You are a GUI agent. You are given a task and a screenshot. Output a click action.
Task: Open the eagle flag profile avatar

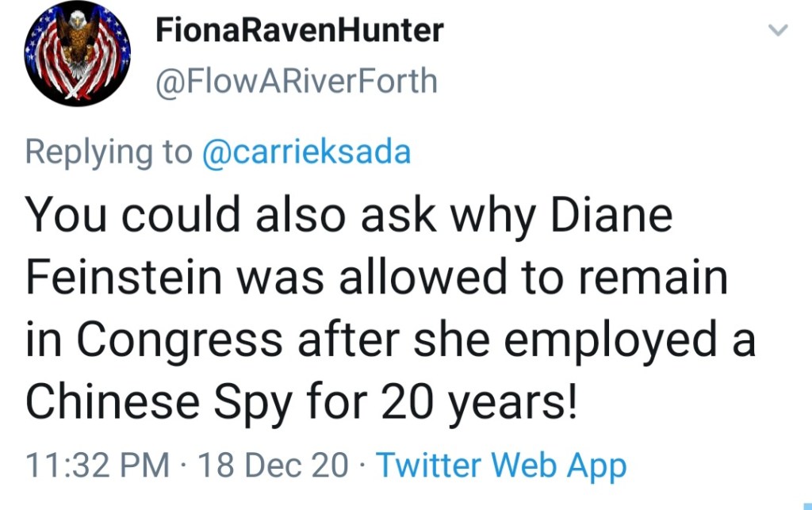(77, 55)
